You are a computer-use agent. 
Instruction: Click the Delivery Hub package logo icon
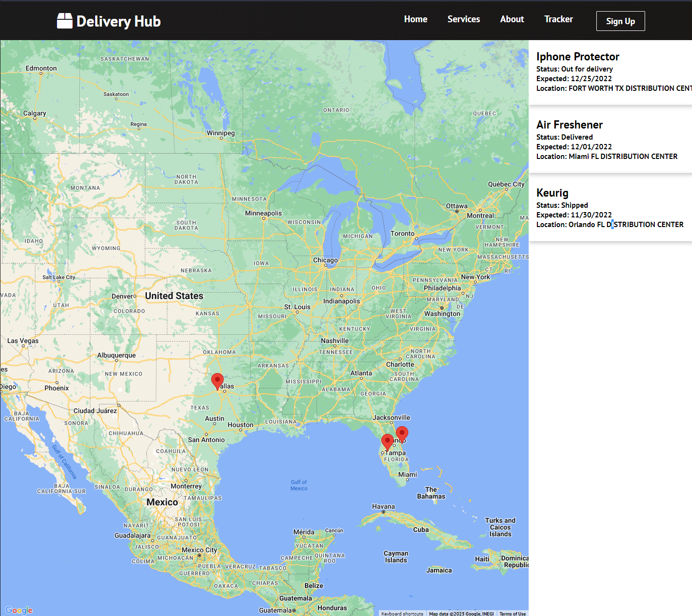(x=65, y=21)
